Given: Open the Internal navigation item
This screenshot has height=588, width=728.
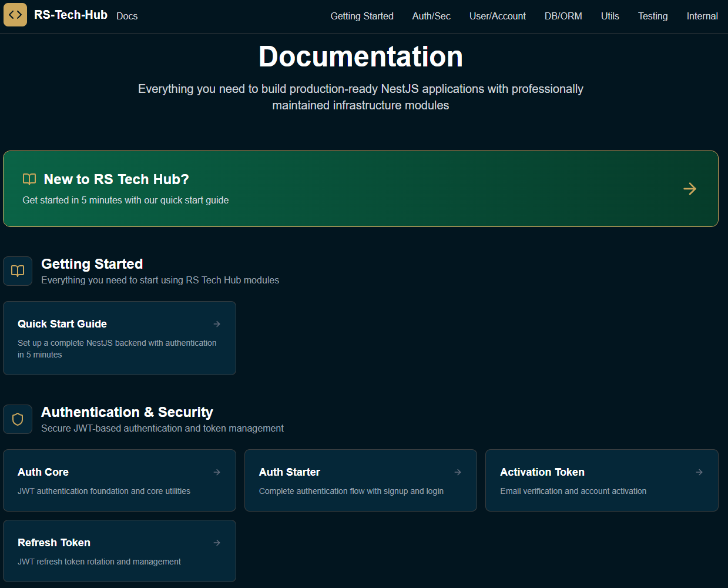Looking at the screenshot, I should [x=702, y=16].
